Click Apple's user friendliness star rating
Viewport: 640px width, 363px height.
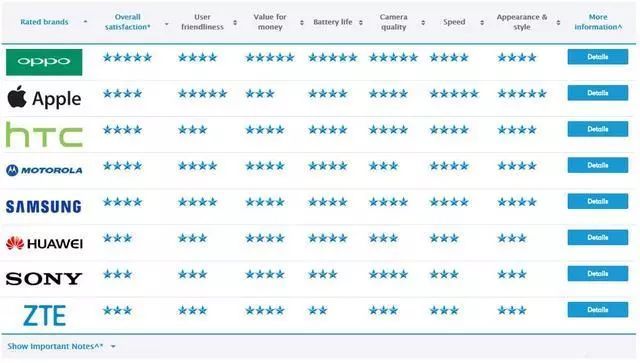(x=202, y=94)
